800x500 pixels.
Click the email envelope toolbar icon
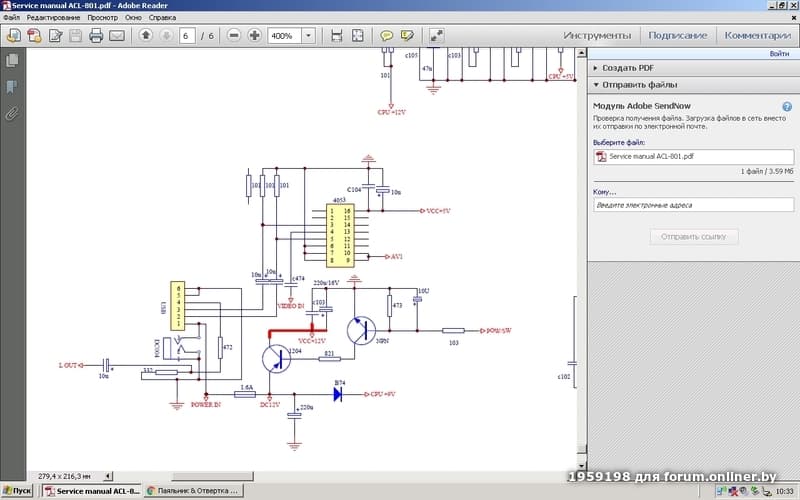(x=117, y=35)
